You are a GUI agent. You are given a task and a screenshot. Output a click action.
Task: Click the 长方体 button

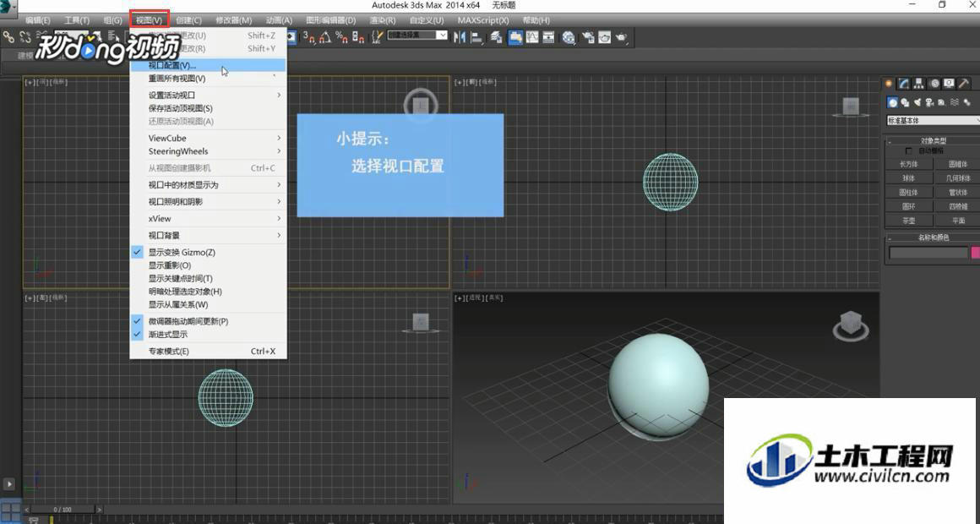coord(908,164)
